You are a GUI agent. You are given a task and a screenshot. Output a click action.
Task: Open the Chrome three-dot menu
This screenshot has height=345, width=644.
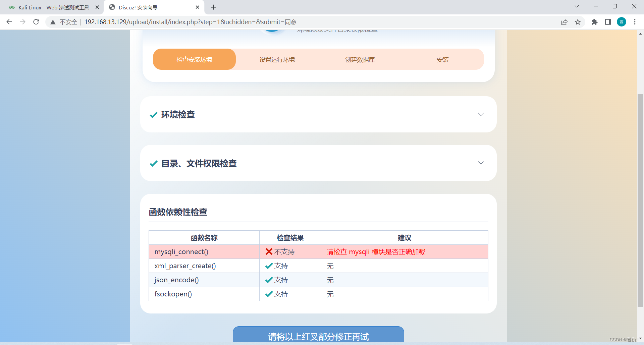[635, 22]
